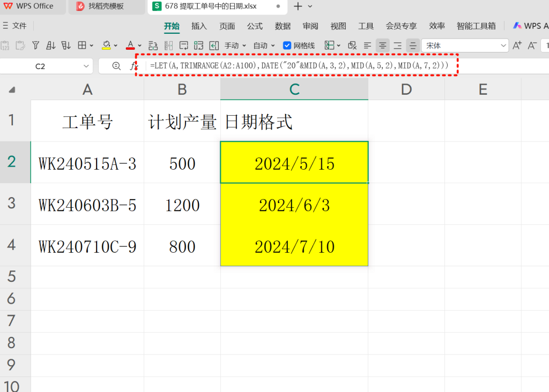Click the merge cells refresh icon
Viewport: 549px width, 392px height.
(198, 46)
